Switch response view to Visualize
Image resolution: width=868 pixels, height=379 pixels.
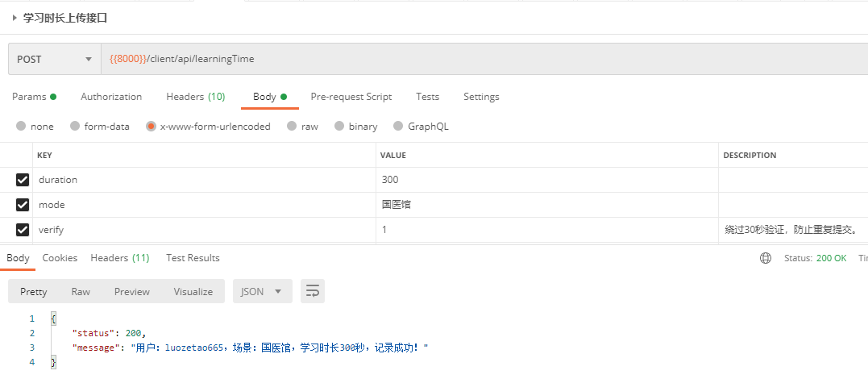click(x=193, y=291)
